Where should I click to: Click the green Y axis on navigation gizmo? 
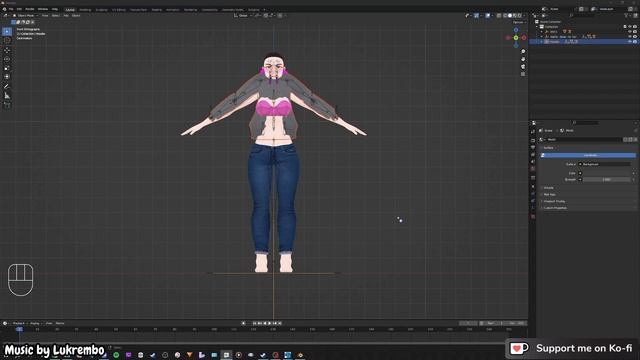point(516,38)
